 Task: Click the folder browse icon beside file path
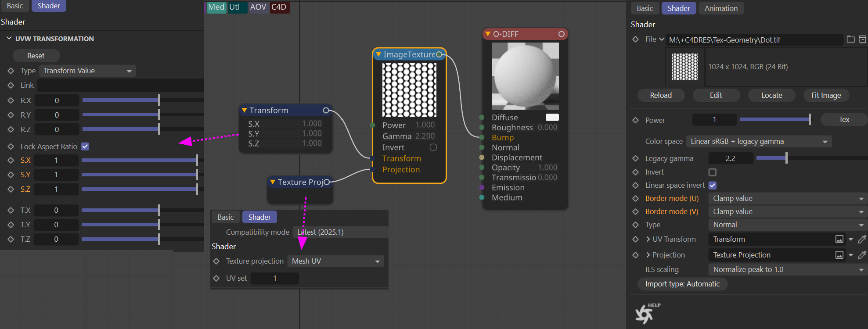(850, 39)
